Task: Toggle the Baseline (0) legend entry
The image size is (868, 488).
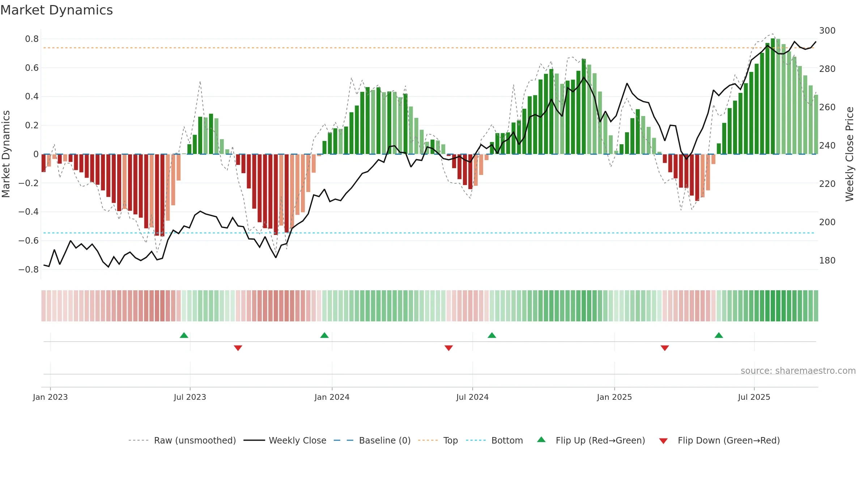Action: pyautogui.click(x=372, y=440)
